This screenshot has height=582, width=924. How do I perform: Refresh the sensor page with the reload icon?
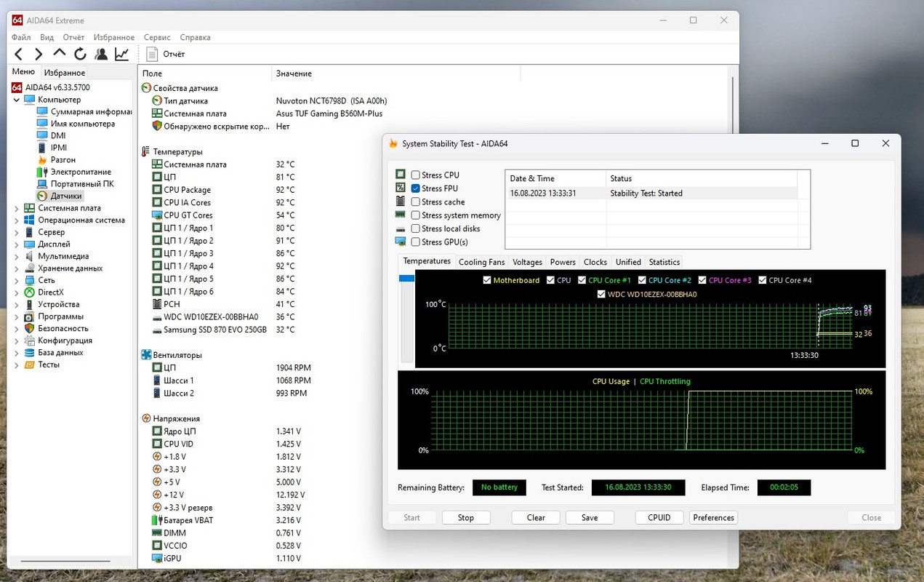80,54
